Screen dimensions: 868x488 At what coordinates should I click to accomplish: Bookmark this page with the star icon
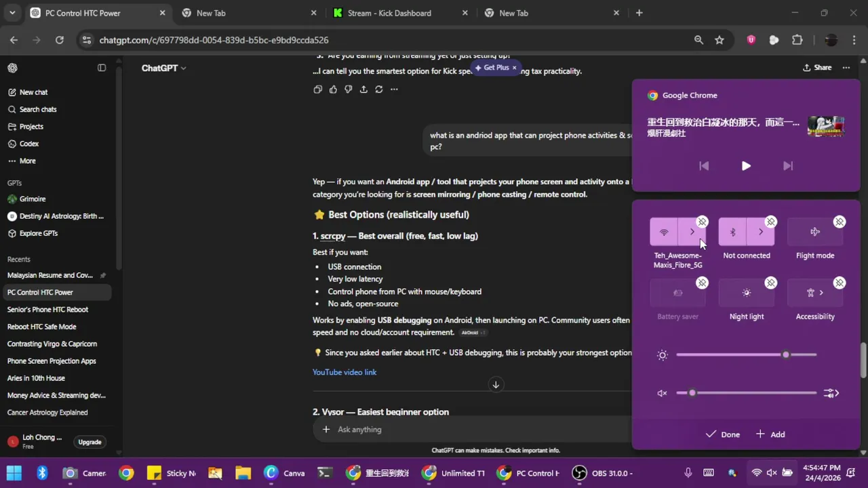719,40
